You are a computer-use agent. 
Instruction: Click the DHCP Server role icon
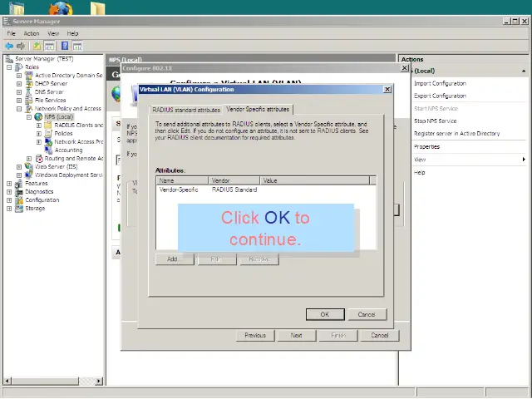[x=29, y=83]
